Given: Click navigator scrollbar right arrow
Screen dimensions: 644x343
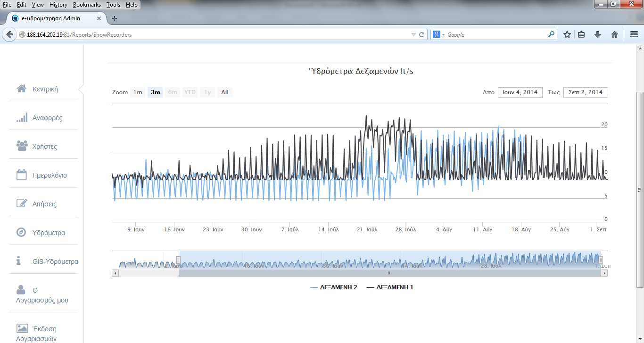Looking at the screenshot, I should 604,273.
